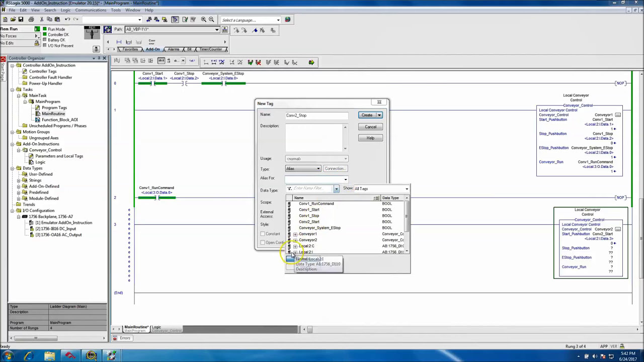
Task: Click the Create button in New Tag
Action: point(367,115)
